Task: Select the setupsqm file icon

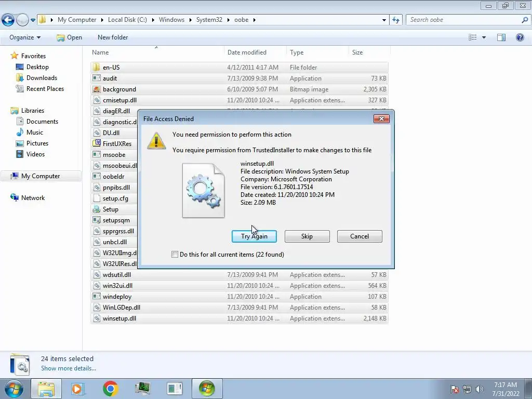Action: pyautogui.click(x=96, y=220)
